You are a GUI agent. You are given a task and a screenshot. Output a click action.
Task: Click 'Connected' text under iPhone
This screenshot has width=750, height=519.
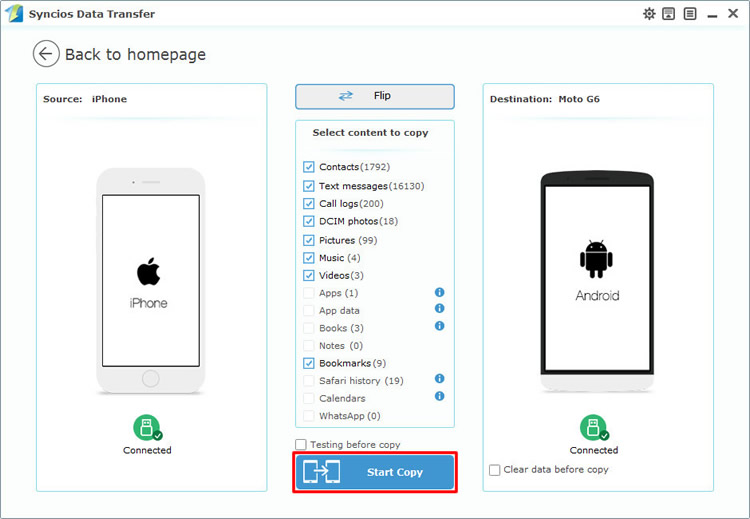pyautogui.click(x=147, y=450)
